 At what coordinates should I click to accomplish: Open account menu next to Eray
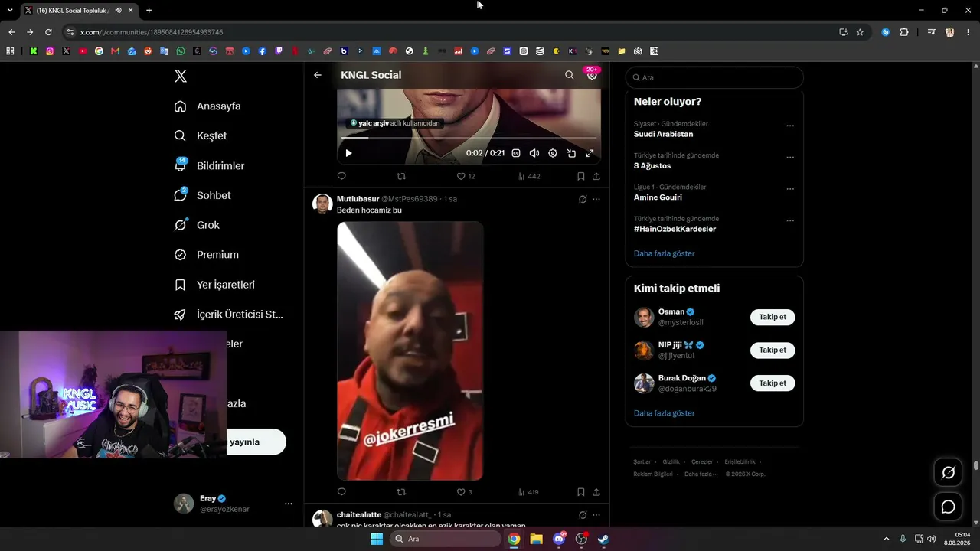[289, 504]
